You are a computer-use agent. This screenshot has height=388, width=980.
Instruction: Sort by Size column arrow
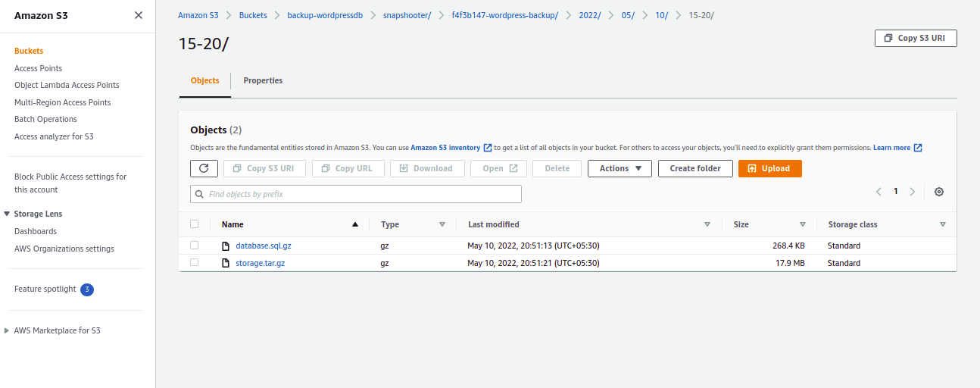point(803,224)
